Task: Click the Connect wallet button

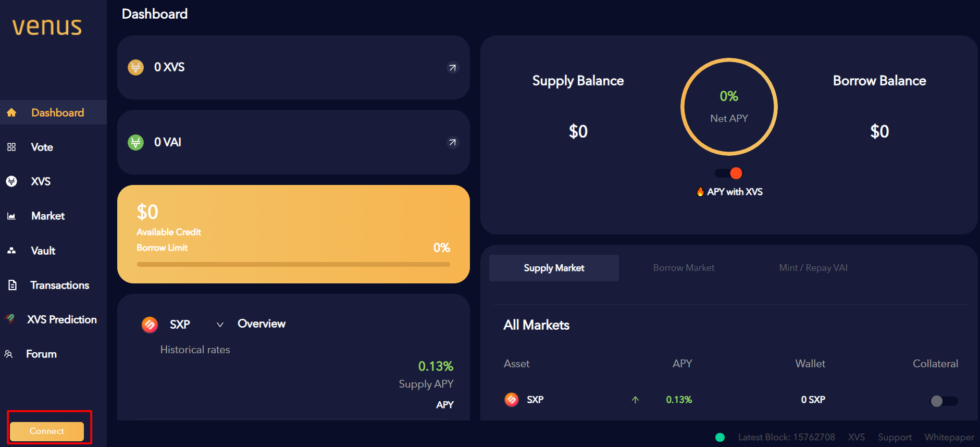Action: pyautogui.click(x=47, y=431)
